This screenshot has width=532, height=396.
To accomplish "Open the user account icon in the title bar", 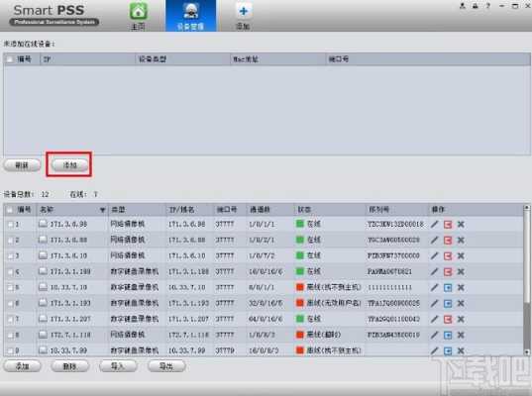I will coord(463,6).
